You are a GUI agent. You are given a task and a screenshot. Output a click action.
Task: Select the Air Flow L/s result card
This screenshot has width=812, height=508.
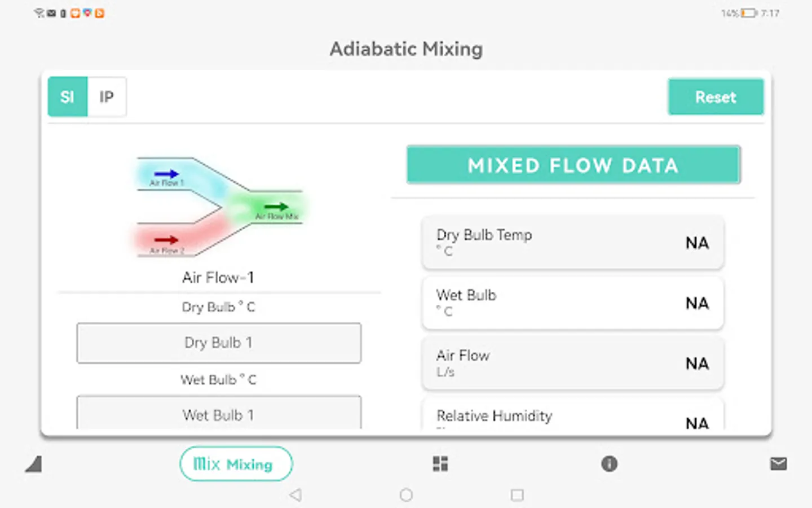tap(572, 363)
